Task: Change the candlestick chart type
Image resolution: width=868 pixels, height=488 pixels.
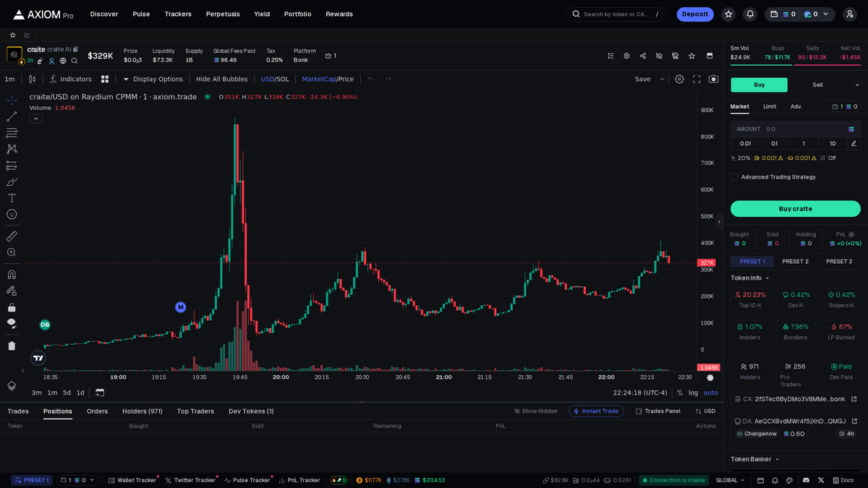Action: click(32, 79)
